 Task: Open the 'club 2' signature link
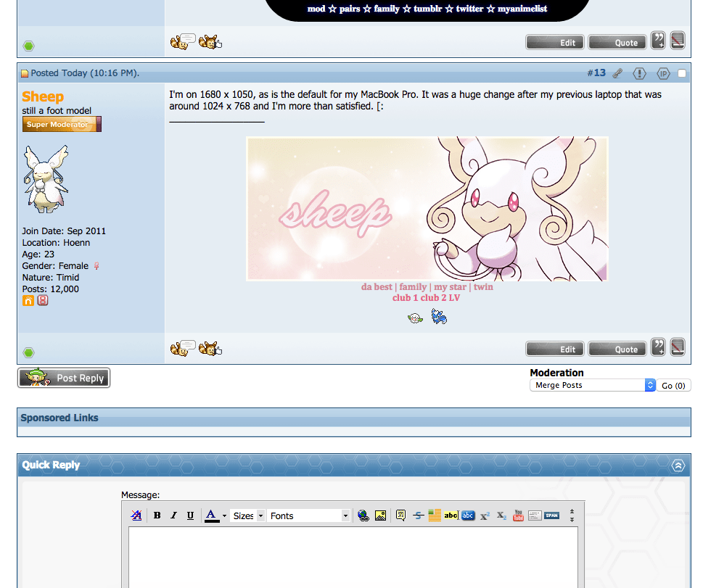click(x=433, y=297)
